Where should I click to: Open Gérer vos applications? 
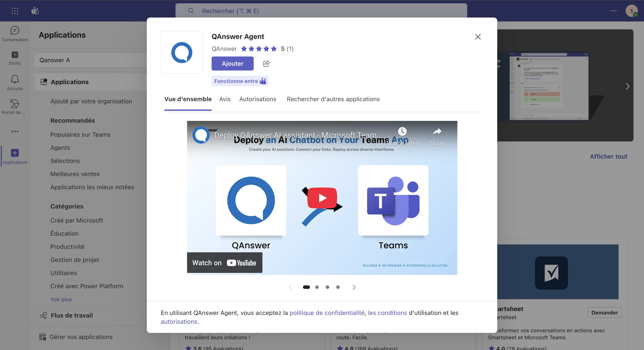76,337
